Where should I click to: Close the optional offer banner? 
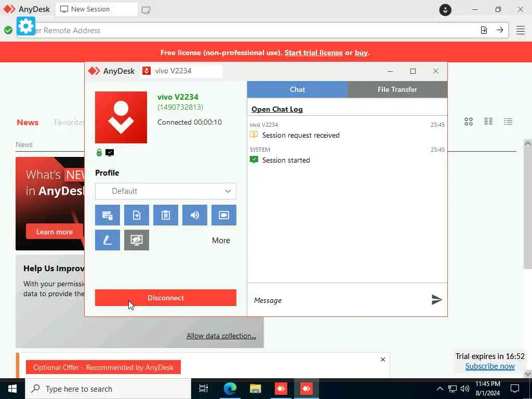(383, 360)
